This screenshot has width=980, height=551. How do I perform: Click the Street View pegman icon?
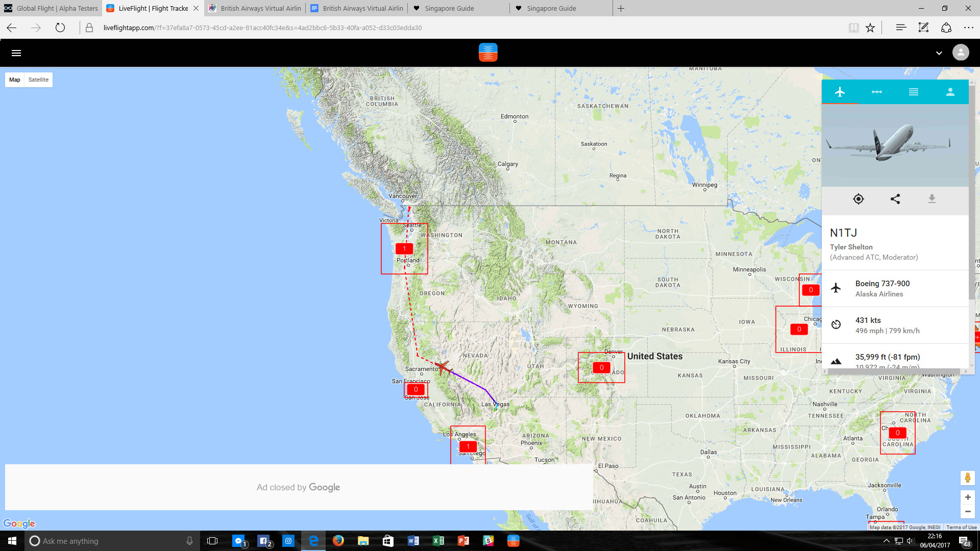pyautogui.click(x=967, y=478)
